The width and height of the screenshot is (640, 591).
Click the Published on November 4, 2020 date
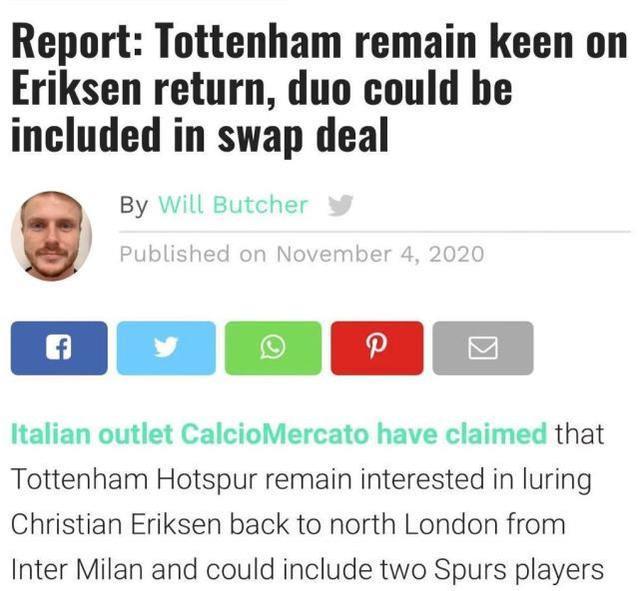pos(302,254)
